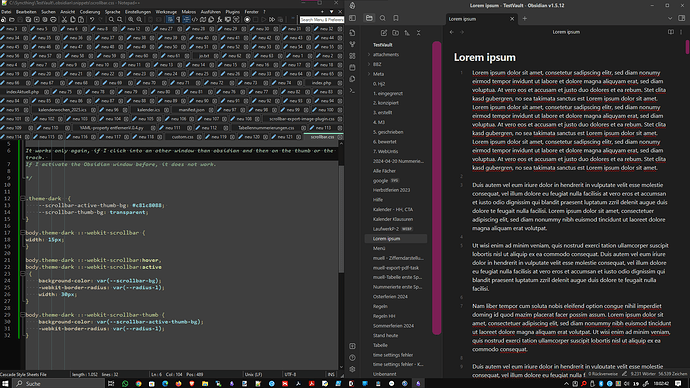Select 'Lorem ipsum' in file explorer

[x=396, y=238]
